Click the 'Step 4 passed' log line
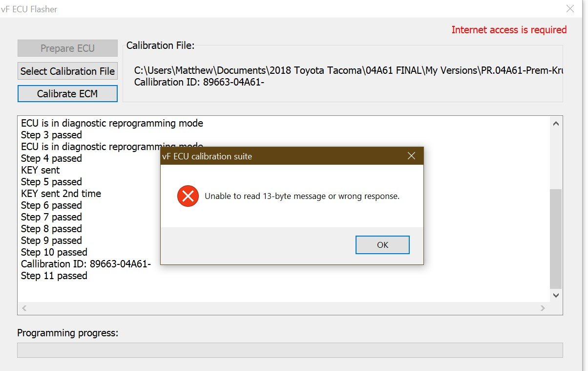 (51, 158)
